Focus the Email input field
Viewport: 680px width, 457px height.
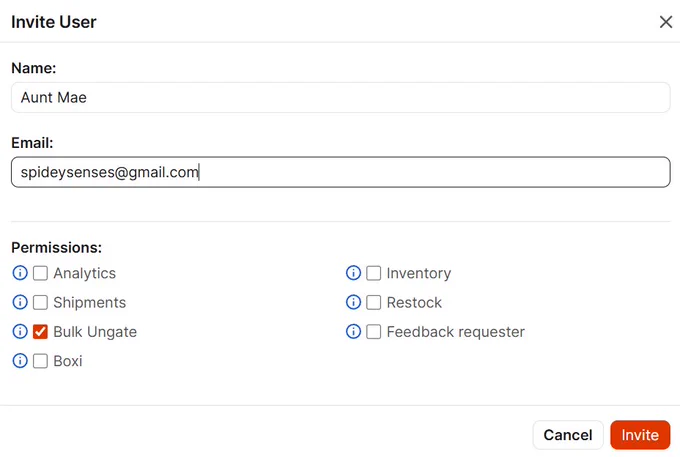[x=340, y=172]
